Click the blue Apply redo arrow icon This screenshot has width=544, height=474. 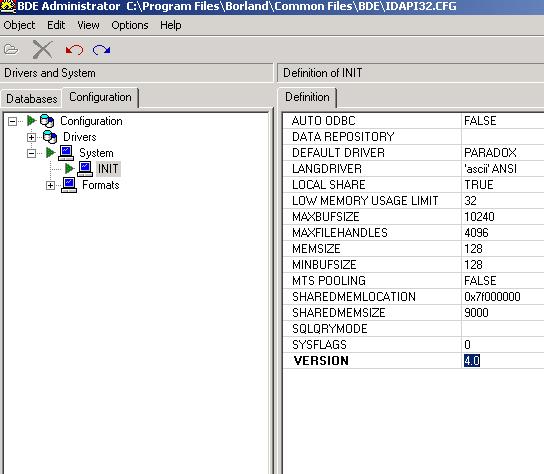pos(101,50)
